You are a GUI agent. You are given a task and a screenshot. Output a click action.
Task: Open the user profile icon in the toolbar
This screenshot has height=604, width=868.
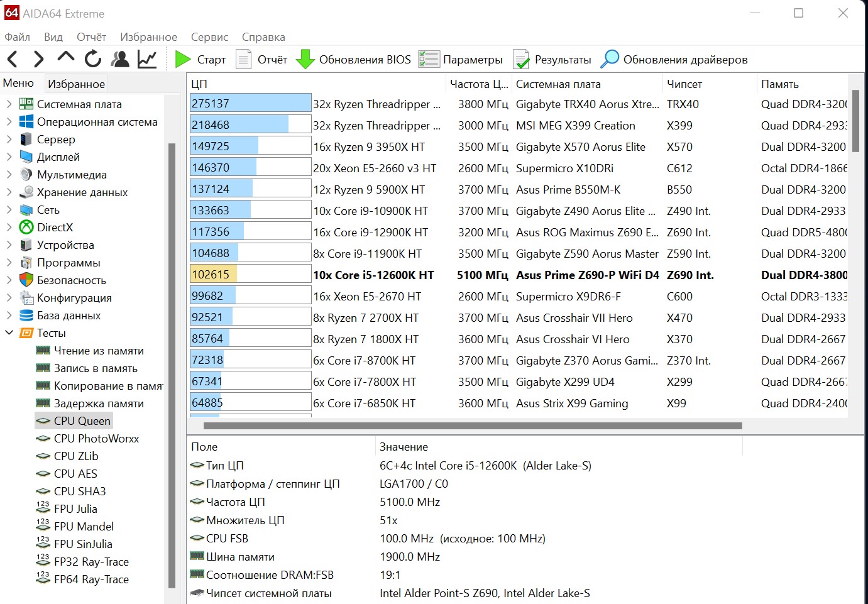[x=119, y=59]
